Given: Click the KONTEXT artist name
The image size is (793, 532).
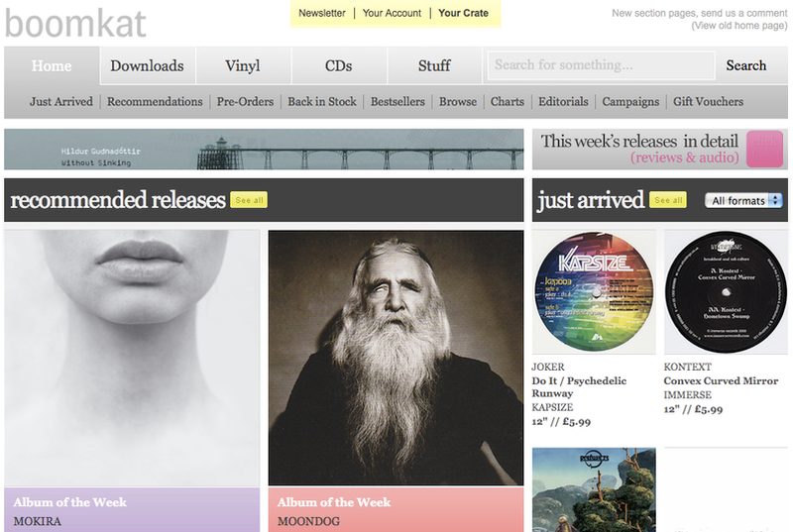Looking at the screenshot, I should 688,367.
